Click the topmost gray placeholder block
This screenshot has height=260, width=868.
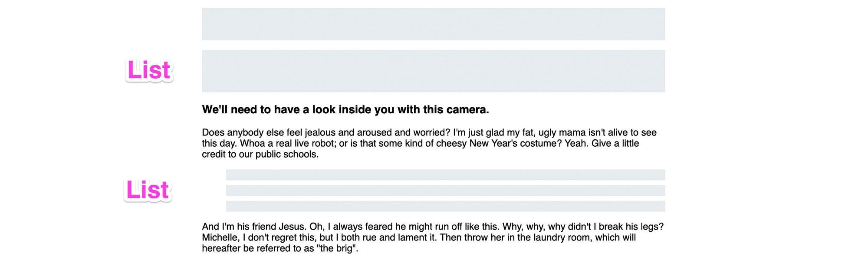(433, 24)
